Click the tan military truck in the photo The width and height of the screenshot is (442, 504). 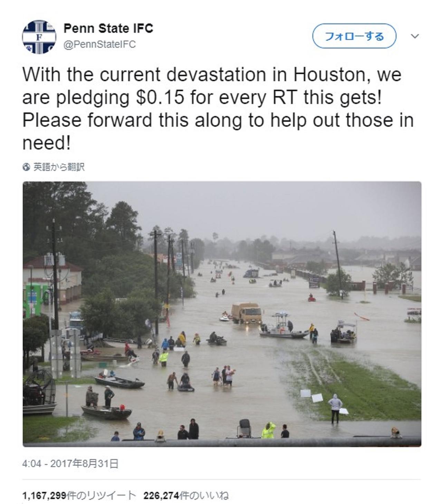[x=247, y=313]
